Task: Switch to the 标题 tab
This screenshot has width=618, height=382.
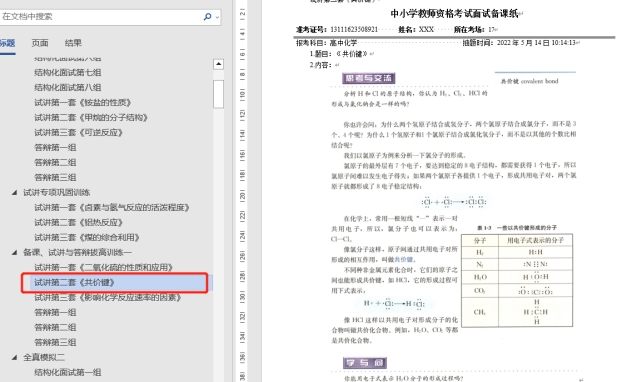Action: [7, 43]
